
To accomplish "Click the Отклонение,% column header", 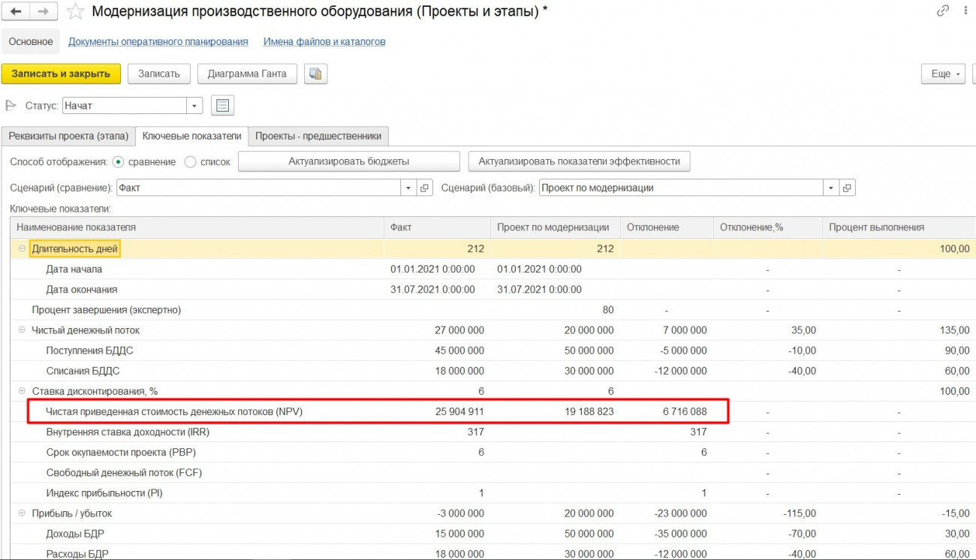I will [x=768, y=227].
